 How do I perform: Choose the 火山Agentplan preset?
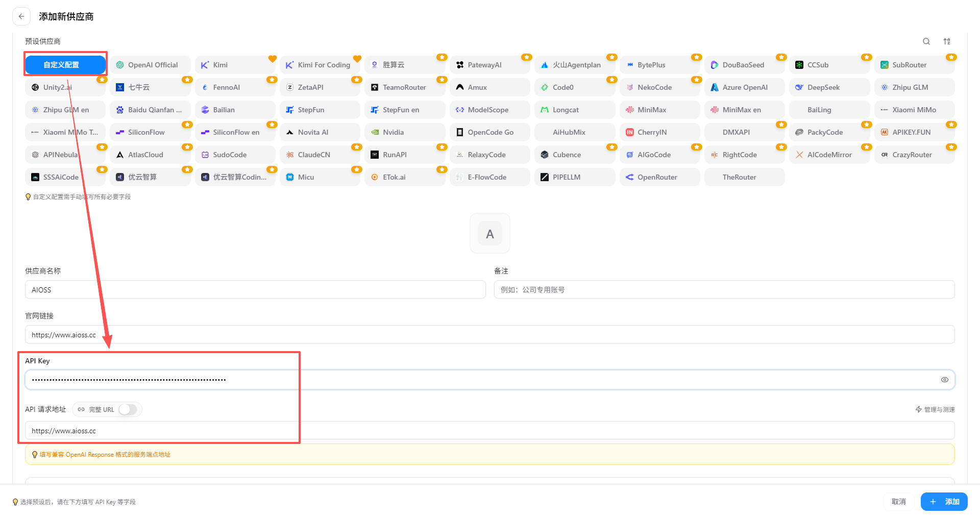(x=575, y=65)
